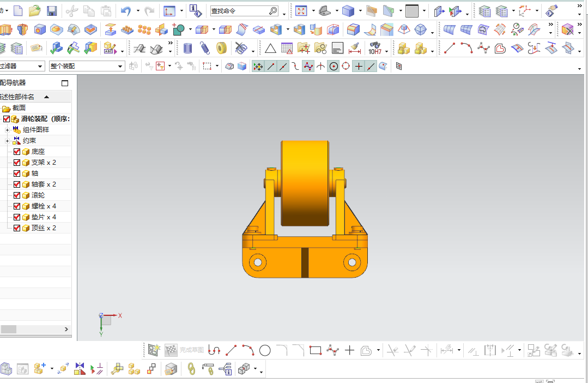Expand the 约束 tree node

pyautogui.click(x=7, y=141)
